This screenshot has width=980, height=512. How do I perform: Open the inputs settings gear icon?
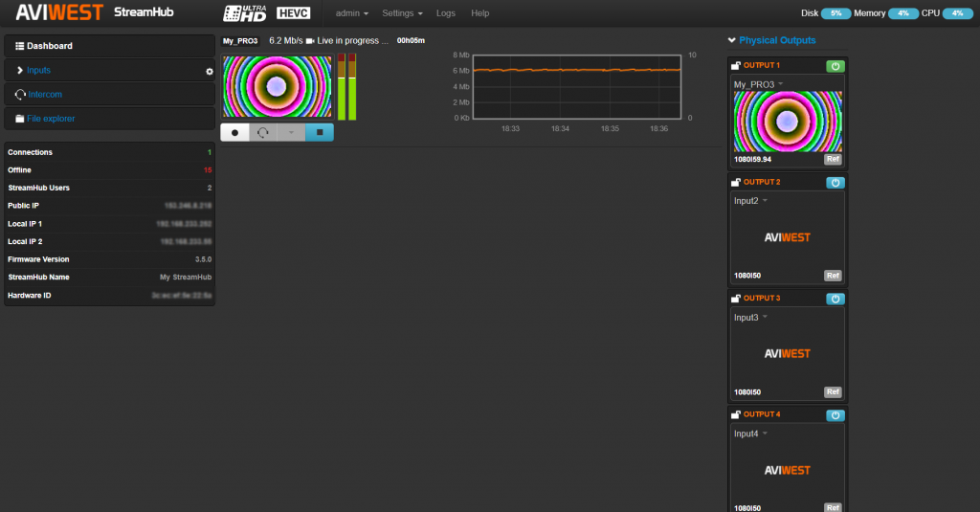point(210,71)
